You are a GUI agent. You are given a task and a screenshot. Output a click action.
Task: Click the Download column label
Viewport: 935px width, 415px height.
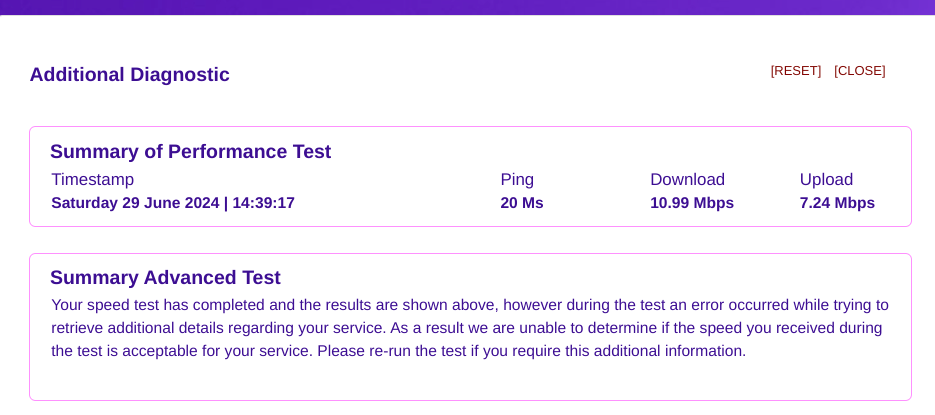[x=687, y=180]
